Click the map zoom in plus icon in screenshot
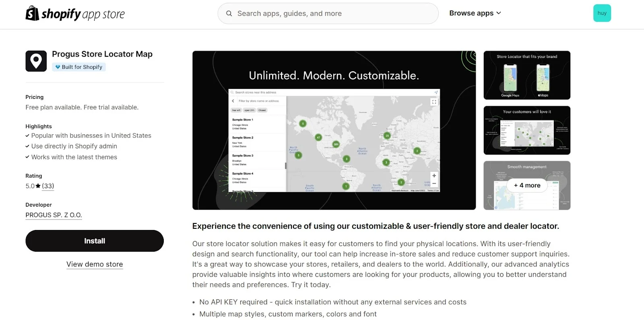 [x=434, y=176]
